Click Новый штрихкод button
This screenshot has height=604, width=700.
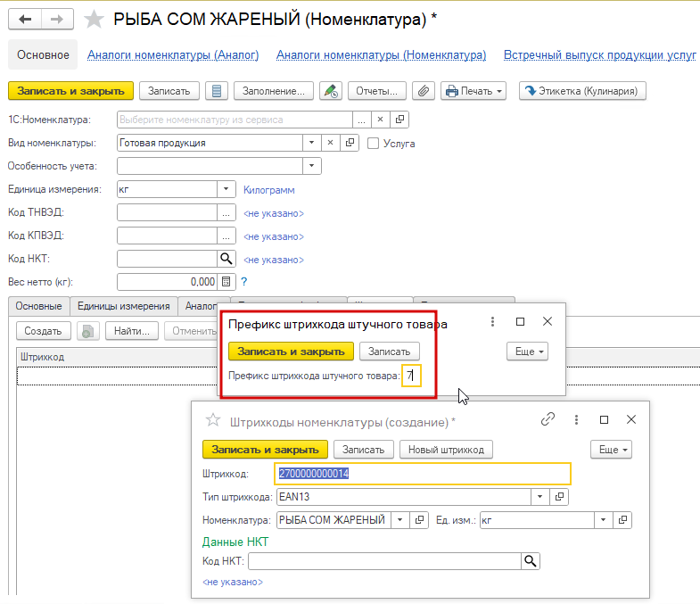pyautogui.click(x=446, y=450)
